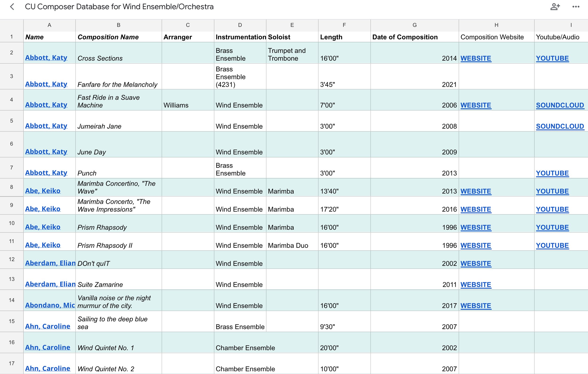Open Ahn, Caroline link for Wind Quintet No. 1
The height and width of the screenshot is (374, 588).
pyautogui.click(x=48, y=347)
